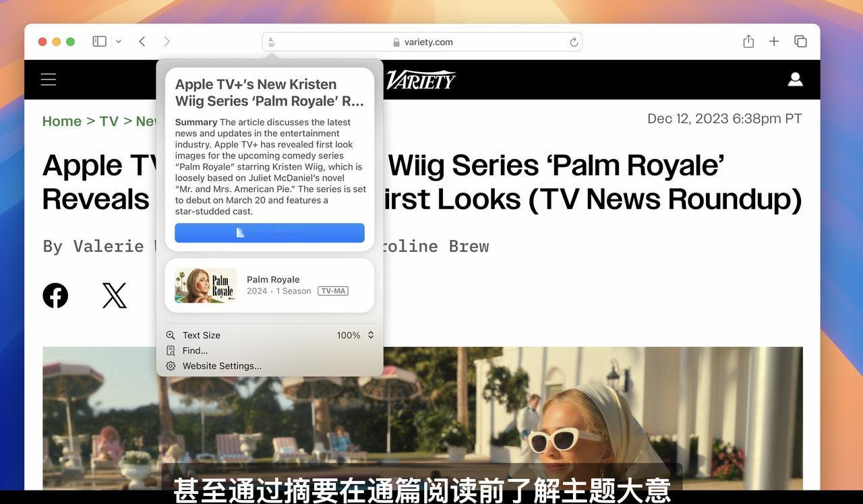The height and width of the screenshot is (504, 863).
Task: Open the sidebar options chevron
Action: click(x=119, y=42)
